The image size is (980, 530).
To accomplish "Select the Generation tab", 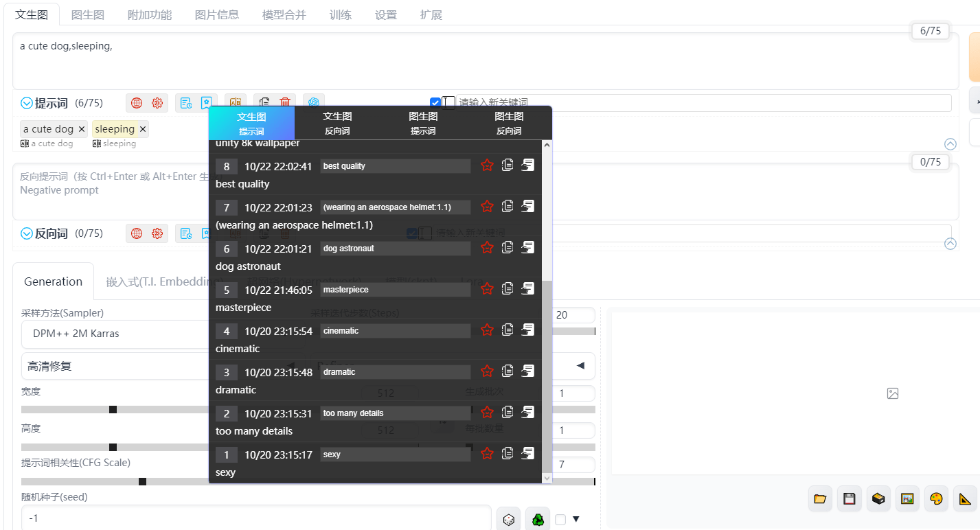I will (x=53, y=281).
